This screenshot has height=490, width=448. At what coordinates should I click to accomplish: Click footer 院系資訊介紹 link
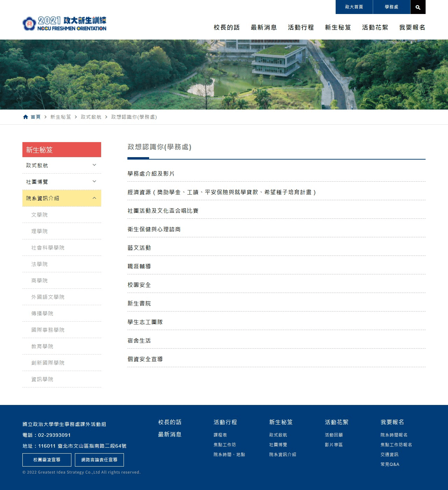coord(283,454)
